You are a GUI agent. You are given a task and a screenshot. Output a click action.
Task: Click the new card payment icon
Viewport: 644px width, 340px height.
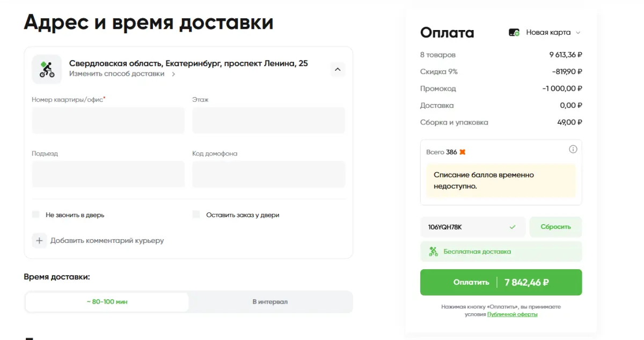514,33
